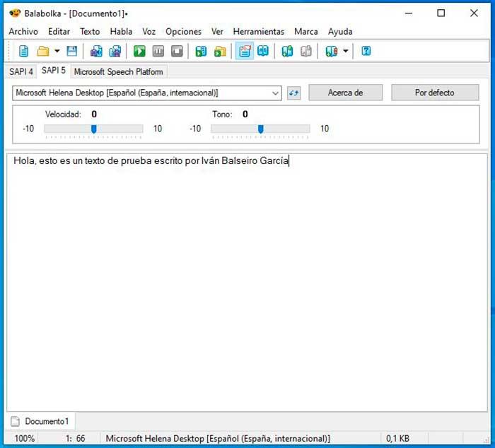Click the blue question mark help icon

point(366,51)
